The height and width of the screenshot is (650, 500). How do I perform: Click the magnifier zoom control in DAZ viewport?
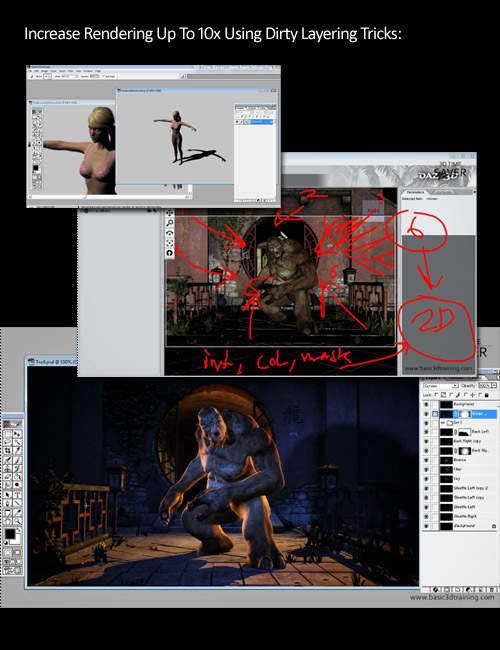(170, 223)
